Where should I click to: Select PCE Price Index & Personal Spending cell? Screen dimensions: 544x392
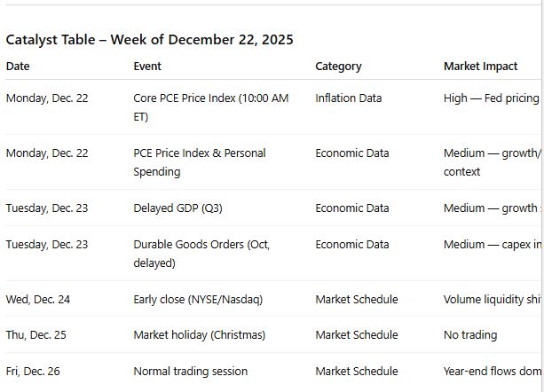click(199, 162)
